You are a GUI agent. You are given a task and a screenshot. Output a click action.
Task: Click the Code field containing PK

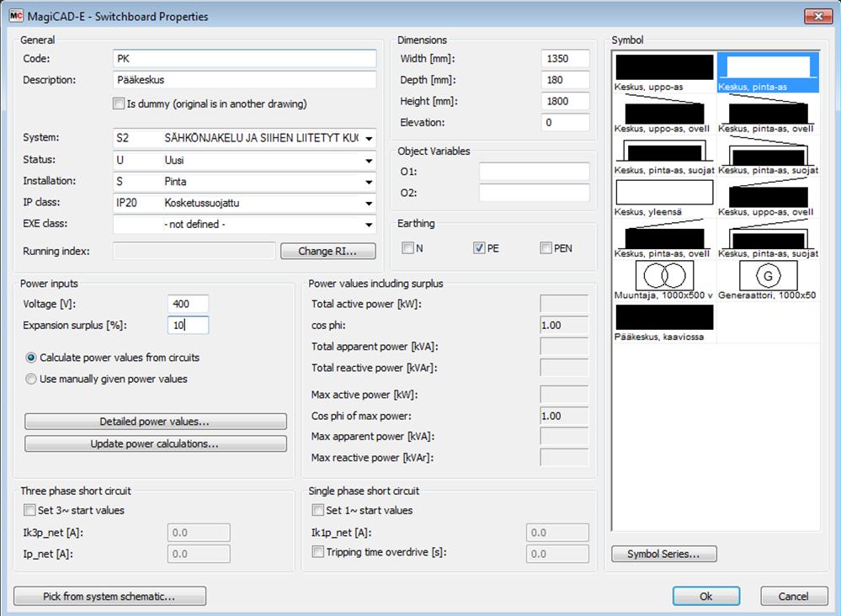click(245, 58)
